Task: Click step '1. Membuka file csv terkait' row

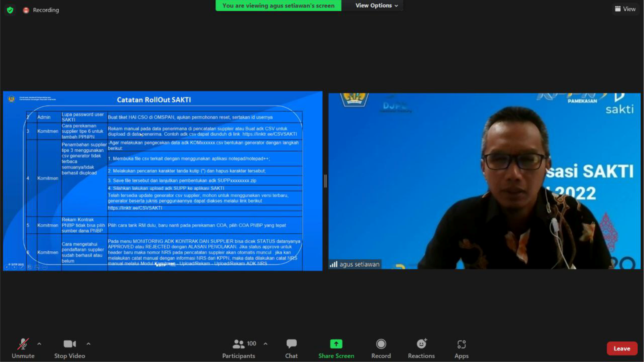Action: tap(205, 159)
